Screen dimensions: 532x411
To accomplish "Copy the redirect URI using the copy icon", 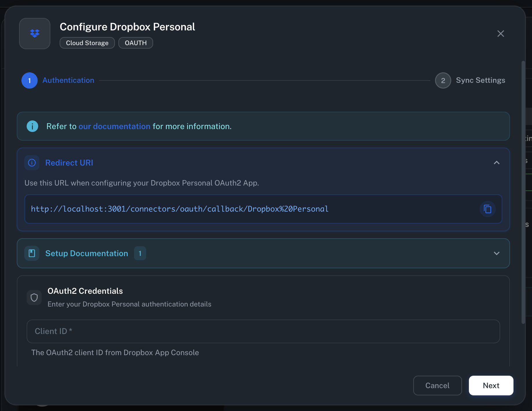I will coord(488,209).
